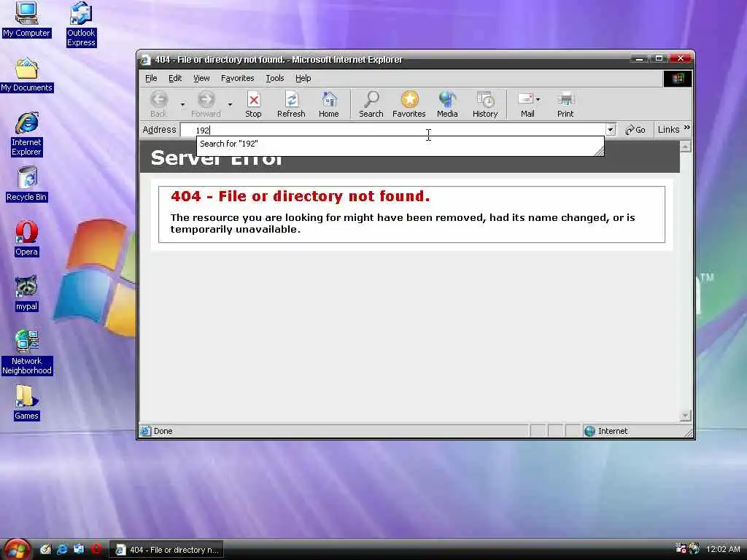Viewport: 747px width, 560px height.
Task: Go to the Home page
Action: (329, 104)
